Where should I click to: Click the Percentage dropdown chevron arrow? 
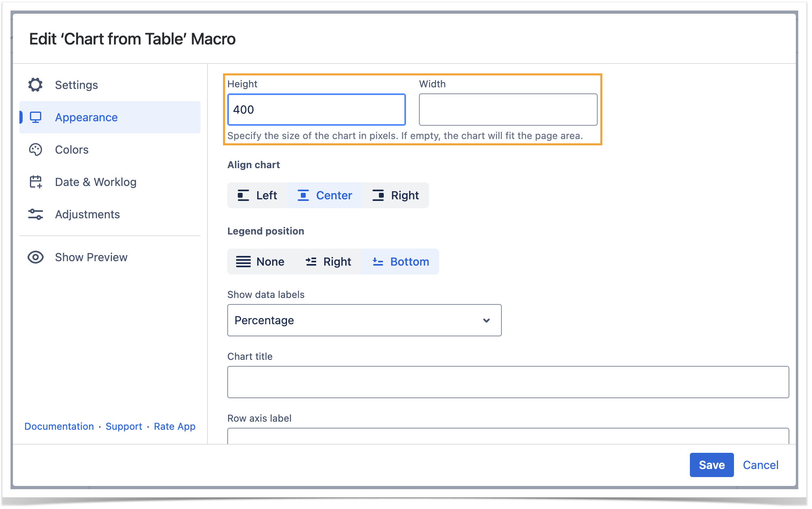click(486, 320)
